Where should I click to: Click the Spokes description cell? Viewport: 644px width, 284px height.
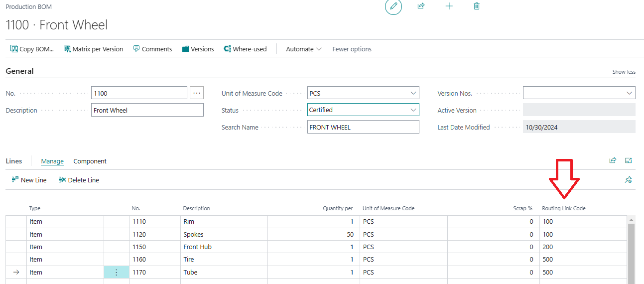[x=224, y=234]
